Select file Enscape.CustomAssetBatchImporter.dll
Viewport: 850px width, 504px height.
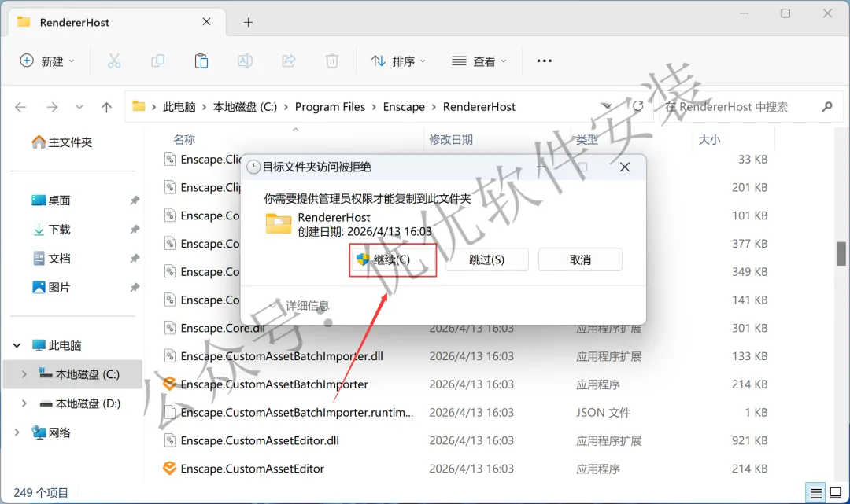(x=281, y=356)
